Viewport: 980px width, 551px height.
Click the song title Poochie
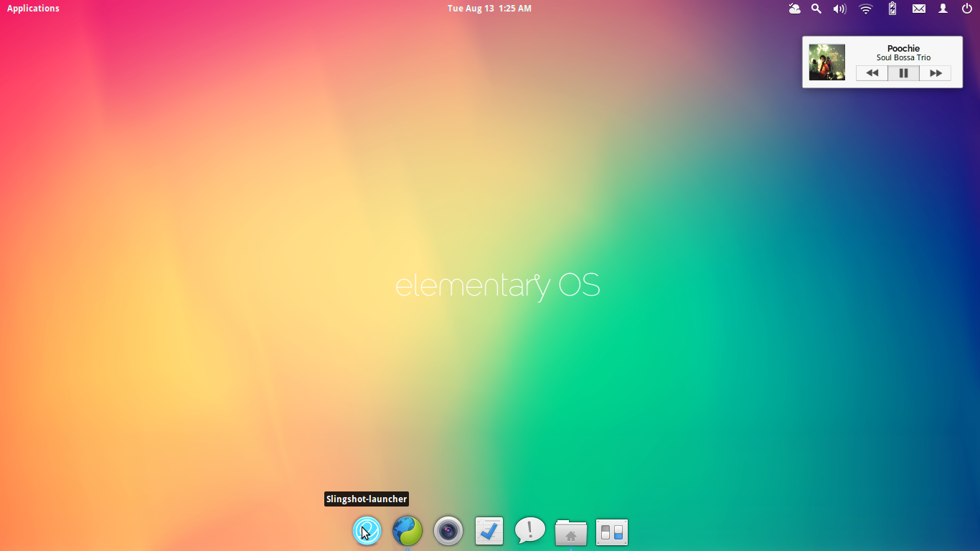(x=903, y=48)
